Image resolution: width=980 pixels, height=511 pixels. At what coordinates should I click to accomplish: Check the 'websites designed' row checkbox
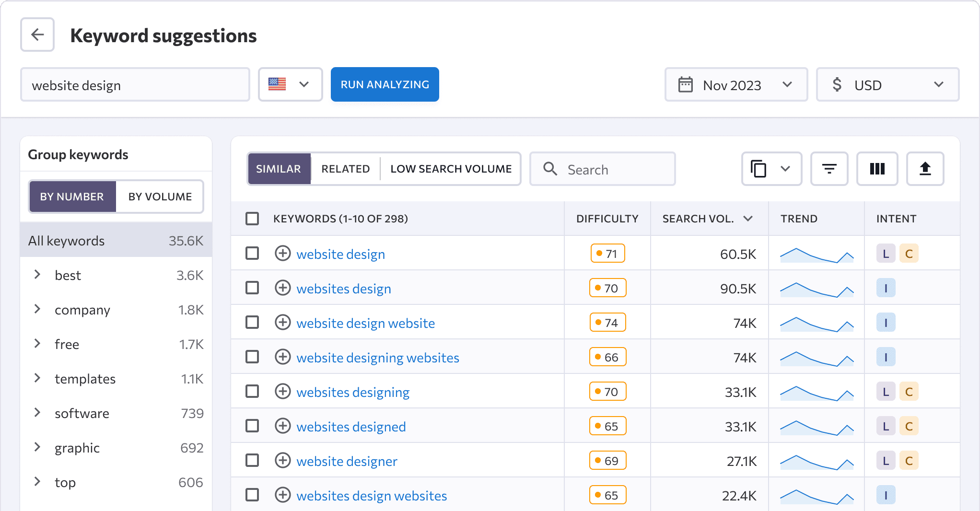pos(252,426)
